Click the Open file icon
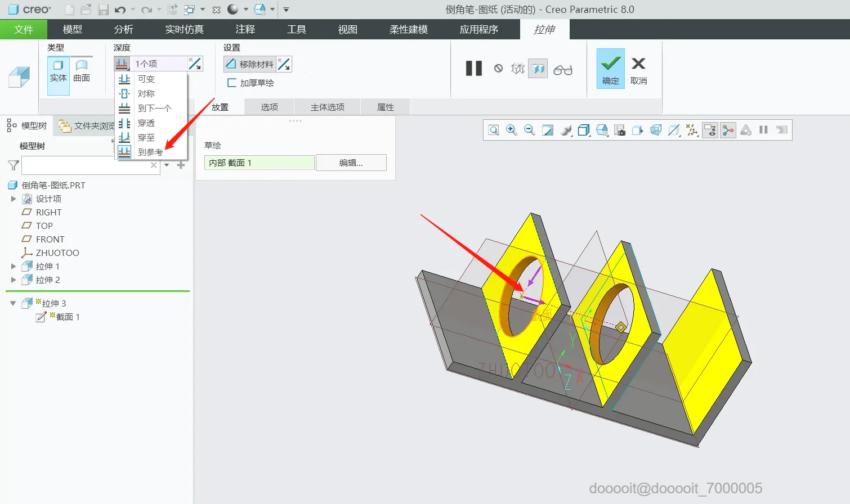This screenshot has height=504, width=850. pos(86,10)
